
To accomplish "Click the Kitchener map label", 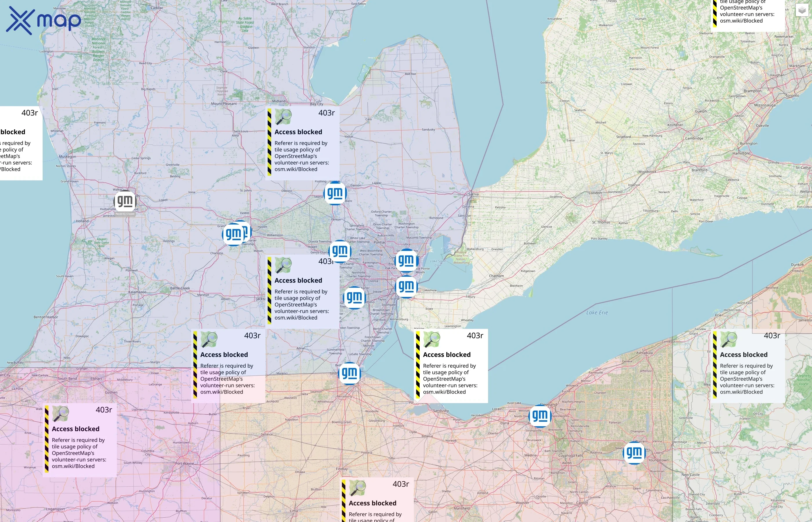I will (x=675, y=125).
